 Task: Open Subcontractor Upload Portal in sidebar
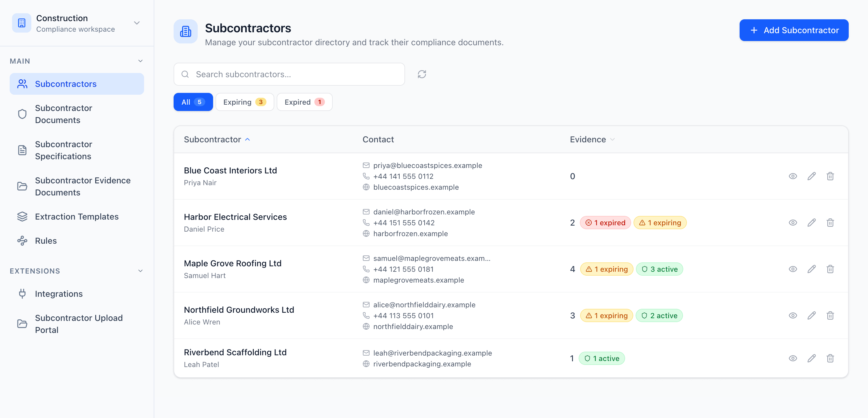(x=77, y=324)
